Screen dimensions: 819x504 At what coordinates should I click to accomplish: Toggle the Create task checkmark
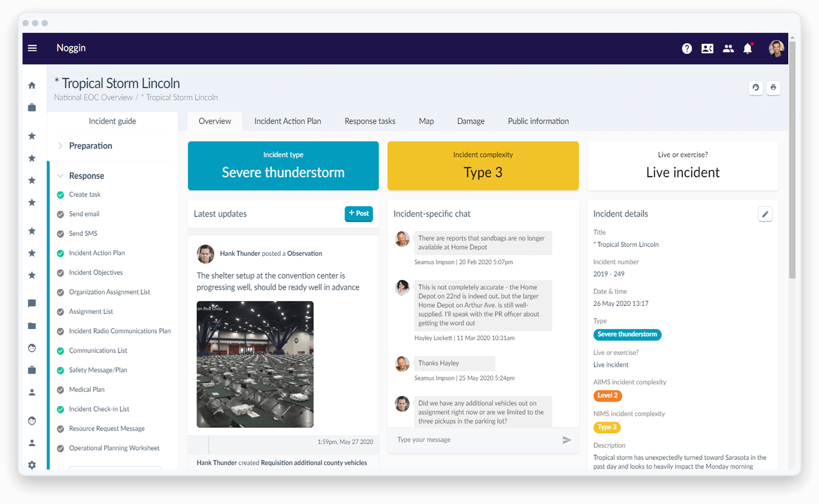tap(60, 195)
